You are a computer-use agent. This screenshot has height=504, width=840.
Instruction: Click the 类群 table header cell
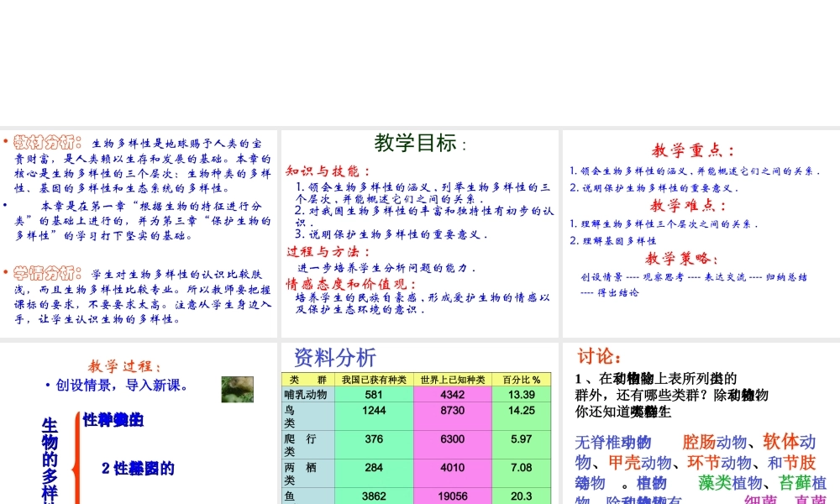(x=308, y=379)
